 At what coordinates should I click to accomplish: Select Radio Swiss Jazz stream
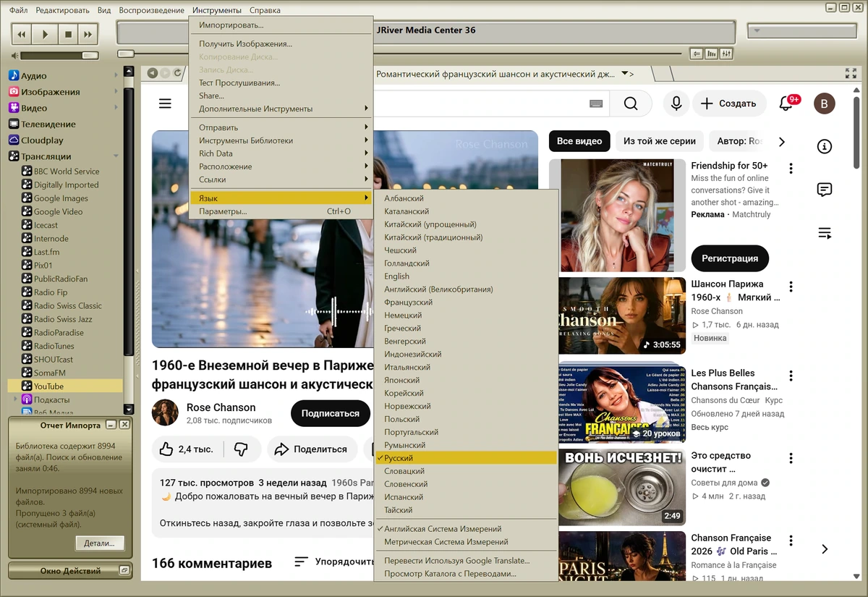click(63, 319)
